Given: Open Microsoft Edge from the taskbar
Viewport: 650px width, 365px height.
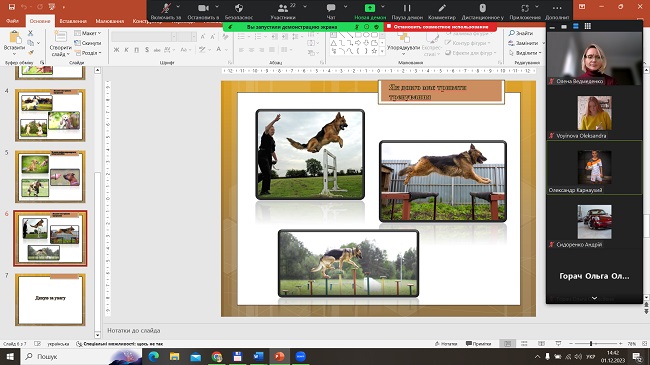Looking at the screenshot, I should pos(153,356).
